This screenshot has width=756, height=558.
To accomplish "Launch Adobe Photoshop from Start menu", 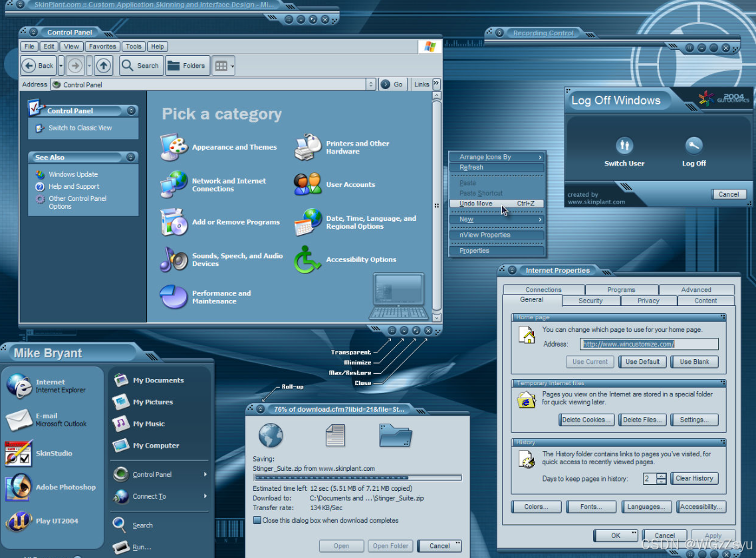I will [51, 487].
